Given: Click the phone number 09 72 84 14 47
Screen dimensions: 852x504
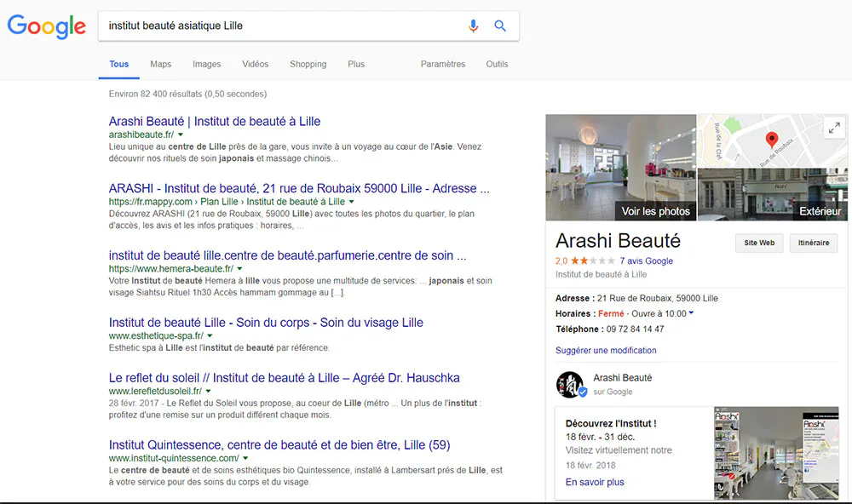Looking at the screenshot, I should 635,329.
